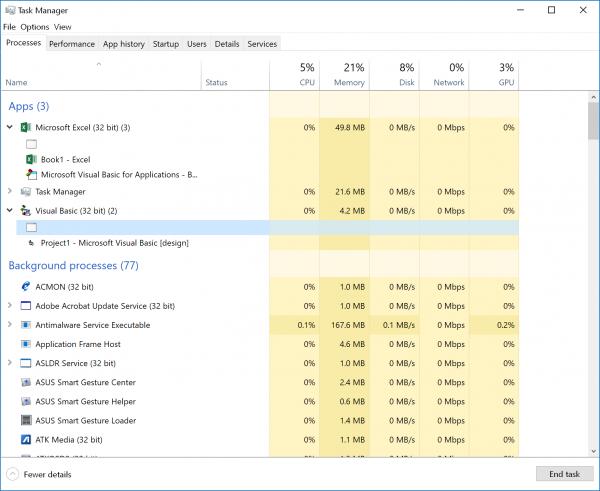Screen dimensions: 600x491
Task: Switch to the Services tab
Action: [262, 44]
